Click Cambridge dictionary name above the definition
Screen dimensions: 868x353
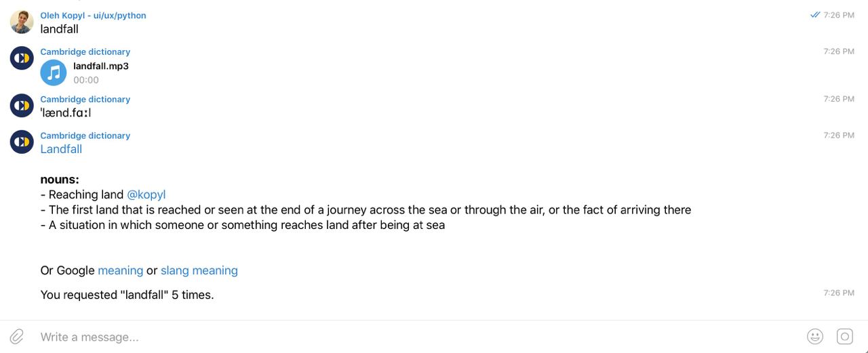[x=85, y=136]
